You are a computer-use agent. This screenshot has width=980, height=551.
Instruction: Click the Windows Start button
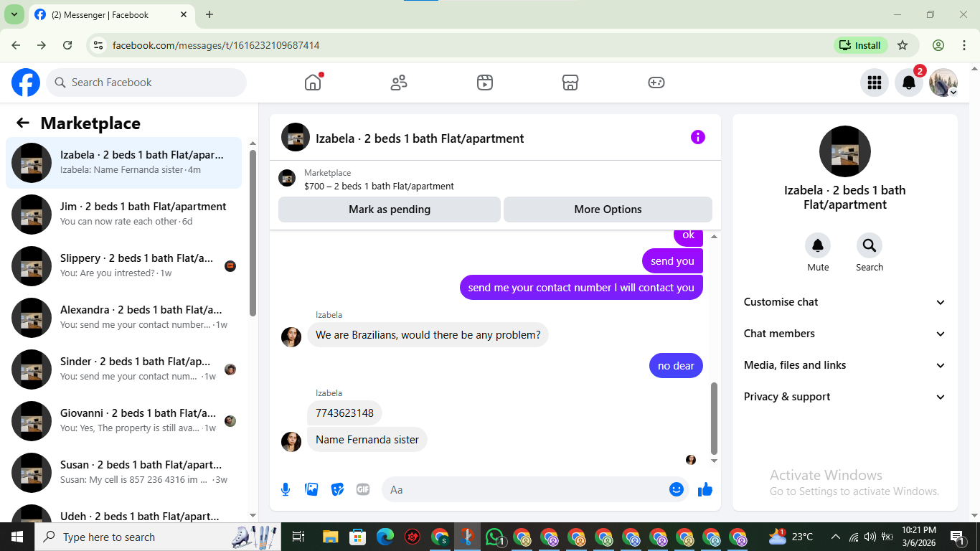(x=17, y=537)
